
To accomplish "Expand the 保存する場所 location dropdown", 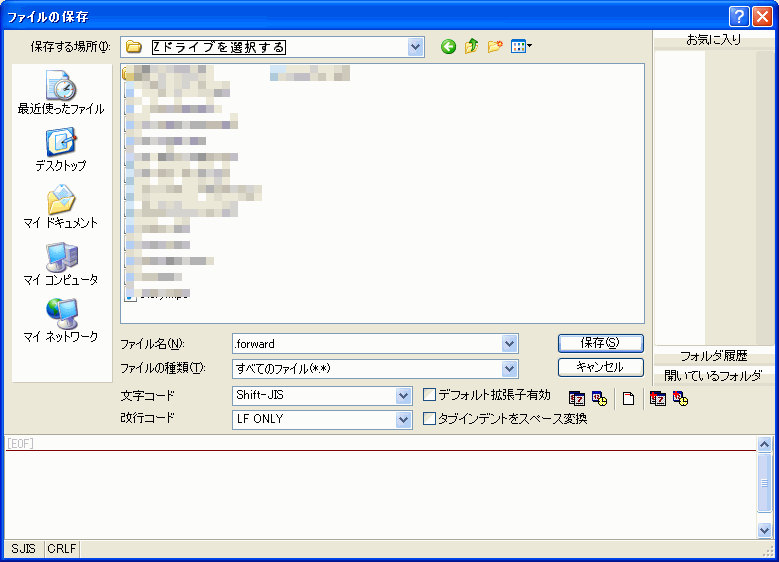I will point(416,46).
